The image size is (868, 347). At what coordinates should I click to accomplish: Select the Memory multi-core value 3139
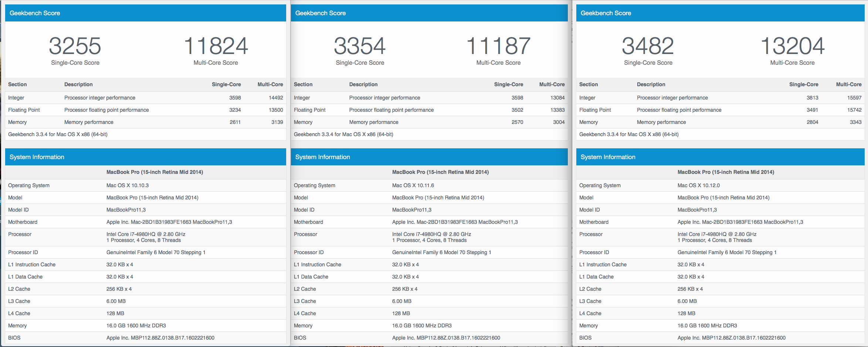coord(277,122)
